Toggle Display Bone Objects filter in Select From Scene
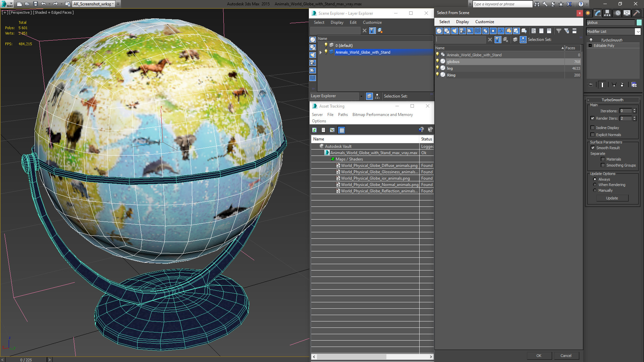Viewport: 644px width, 362px height. [x=501, y=31]
